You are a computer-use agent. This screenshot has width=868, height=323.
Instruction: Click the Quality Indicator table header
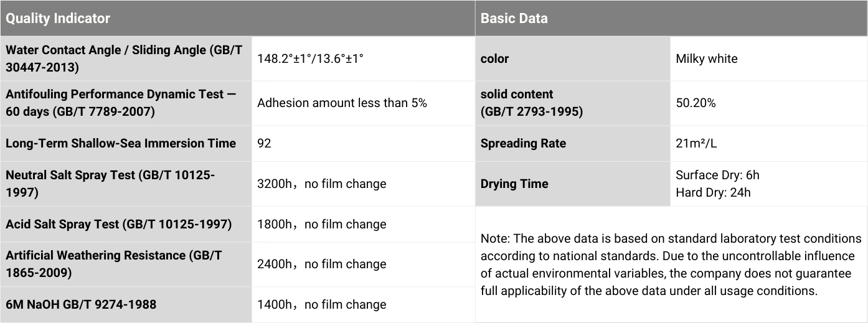point(58,19)
